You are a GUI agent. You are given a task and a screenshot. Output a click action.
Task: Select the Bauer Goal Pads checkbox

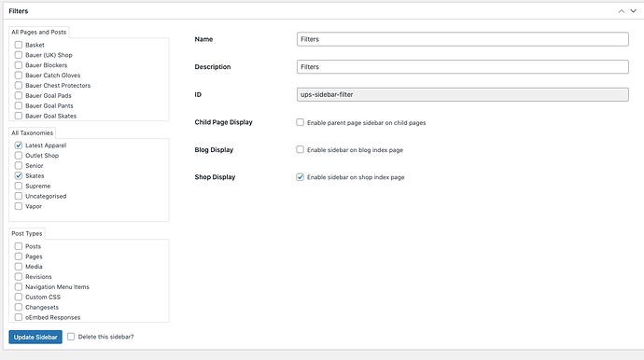[19, 96]
